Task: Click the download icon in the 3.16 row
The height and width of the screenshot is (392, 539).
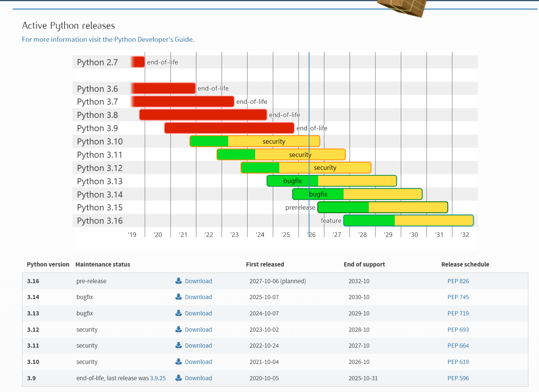Action: click(x=178, y=281)
